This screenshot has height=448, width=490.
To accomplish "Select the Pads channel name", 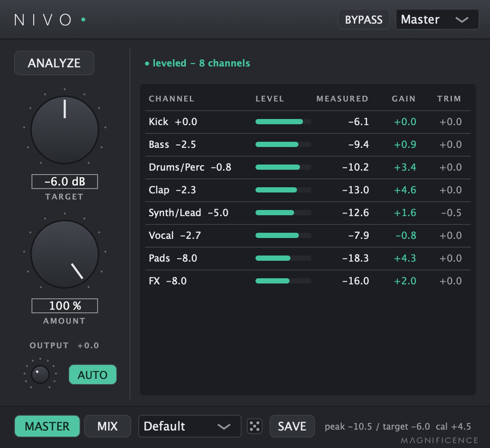I will pos(159,258).
